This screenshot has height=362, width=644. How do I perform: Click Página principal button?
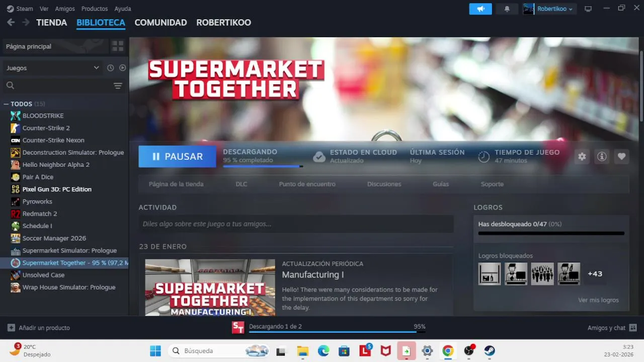point(55,46)
